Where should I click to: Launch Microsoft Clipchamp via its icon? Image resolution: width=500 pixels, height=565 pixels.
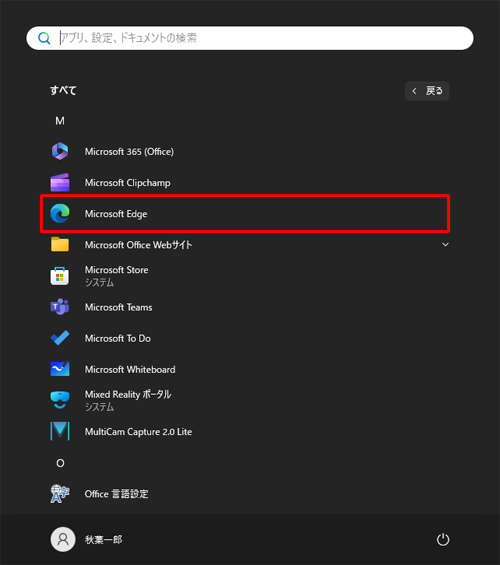coord(60,182)
